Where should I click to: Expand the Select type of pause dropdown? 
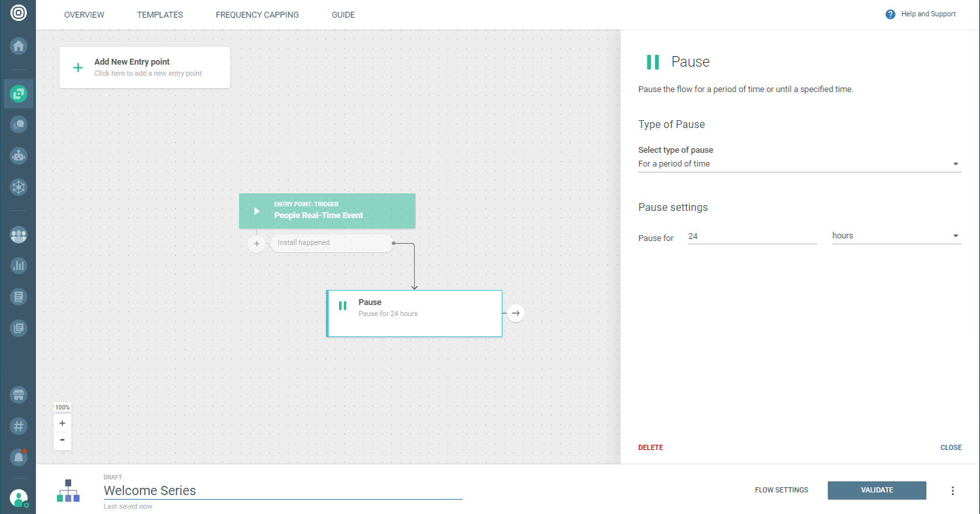pyautogui.click(x=799, y=164)
